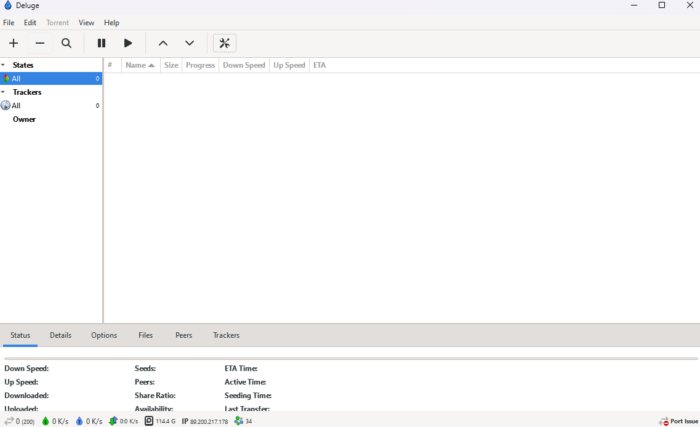This screenshot has width=700, height=427.
Task: Switch to the Status tab
Action: click(20, 335)
